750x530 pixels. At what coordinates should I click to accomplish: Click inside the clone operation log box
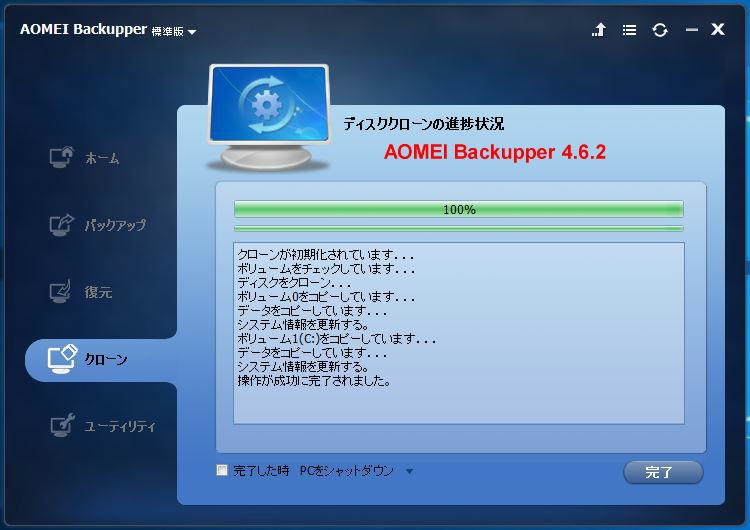tap(459, 333)
